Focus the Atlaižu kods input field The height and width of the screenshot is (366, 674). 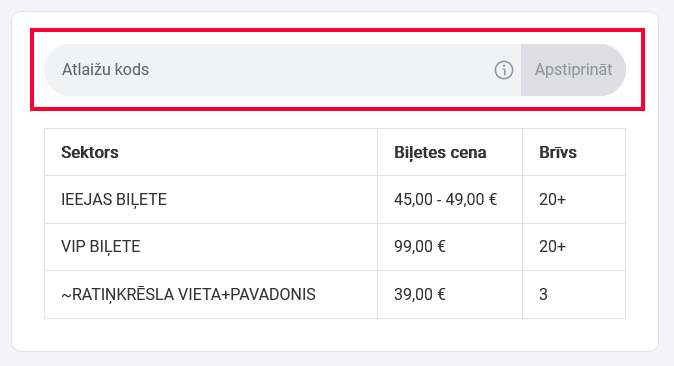pos(282,70)
